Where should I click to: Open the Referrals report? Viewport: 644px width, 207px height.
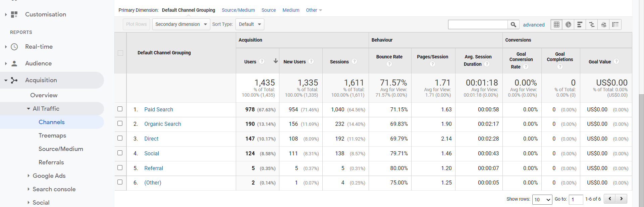[x=51, y=162]
